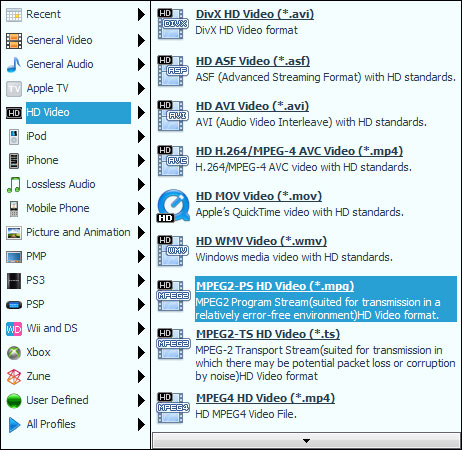The image size is (462, 450).
Task: Click the HD AVC format icon
Action: pyautogui.click(x=173, y=161)
